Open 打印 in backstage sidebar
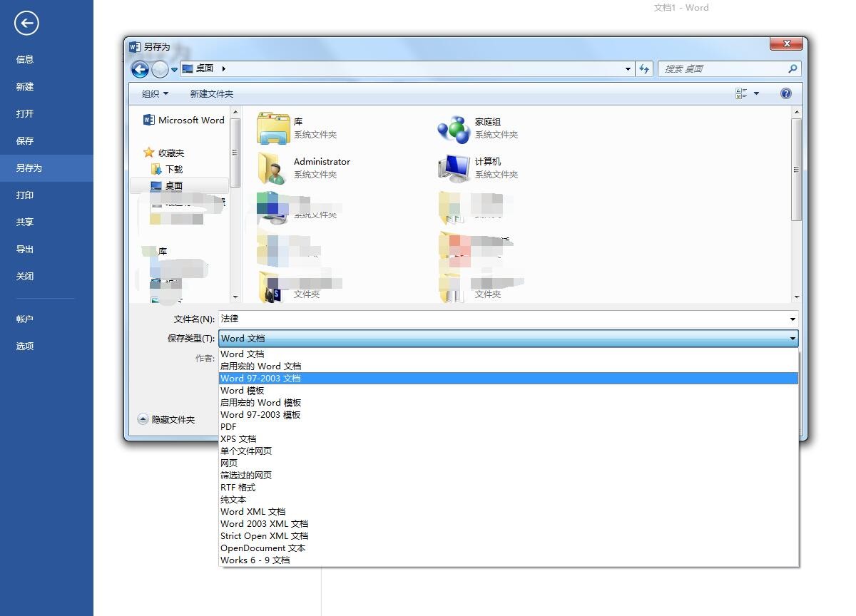The width and height of the screenshot is (856, 616). (x=46, y=195)
